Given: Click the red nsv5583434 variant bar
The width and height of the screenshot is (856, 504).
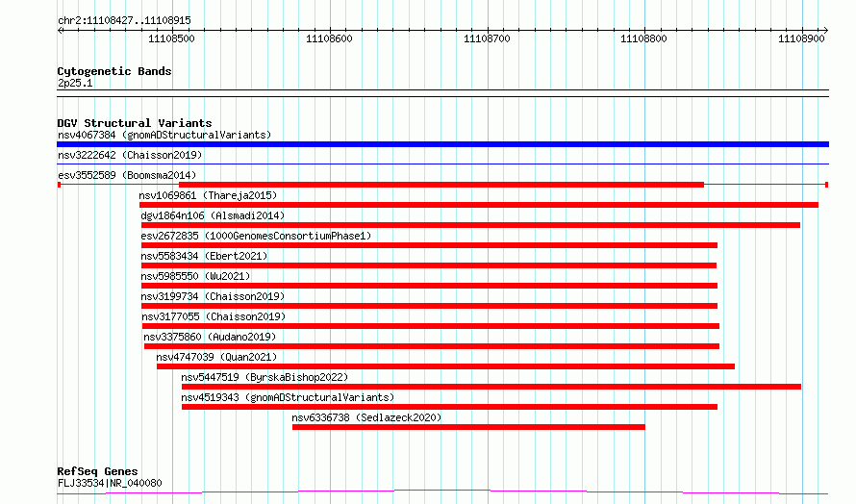Looking at the screenshot, I should [x=429, y=265].
